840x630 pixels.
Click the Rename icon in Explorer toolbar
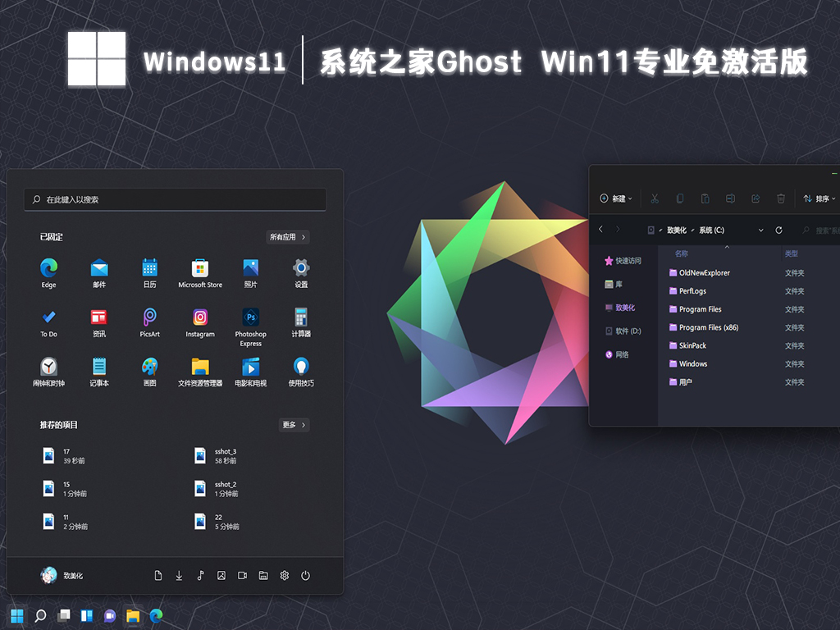click(730, 199)
